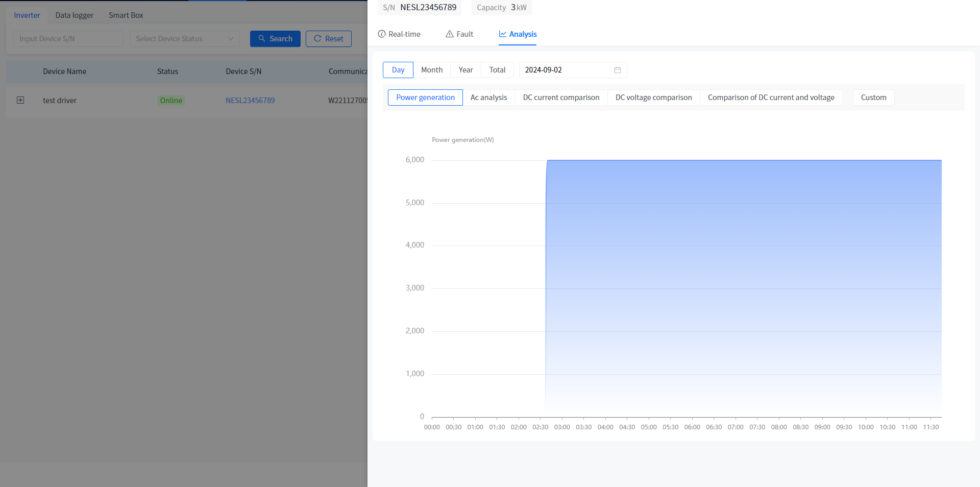Select the Analysis tab
Image resolution: width=980 pixels, height=487 pixels.
pyautogui.click(x=518, y=34)
